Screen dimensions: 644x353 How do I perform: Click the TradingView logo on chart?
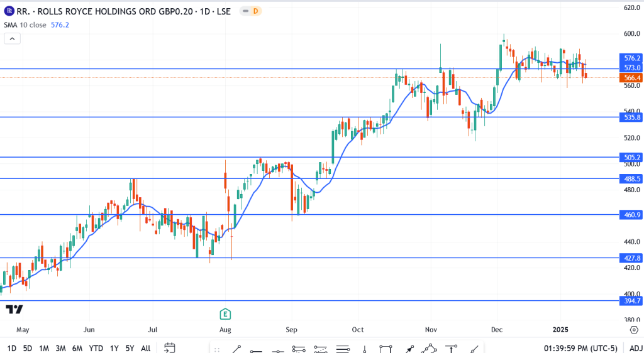point(14,309)
